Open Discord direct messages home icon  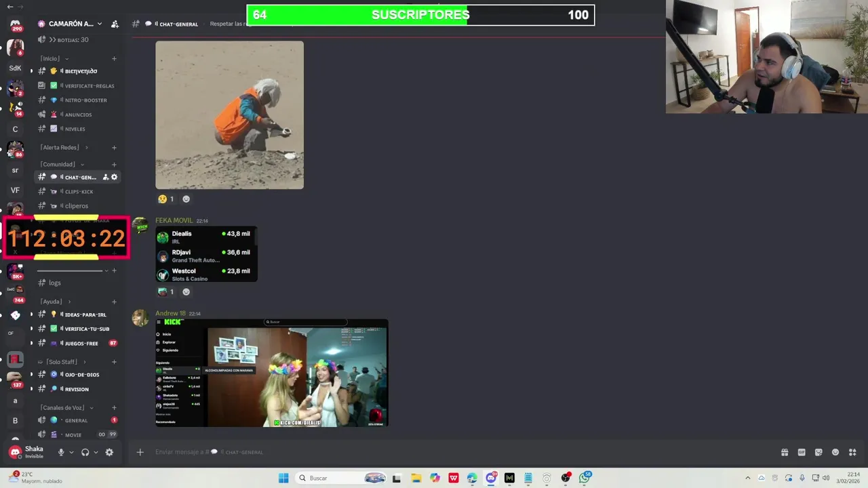click(15, 25)
